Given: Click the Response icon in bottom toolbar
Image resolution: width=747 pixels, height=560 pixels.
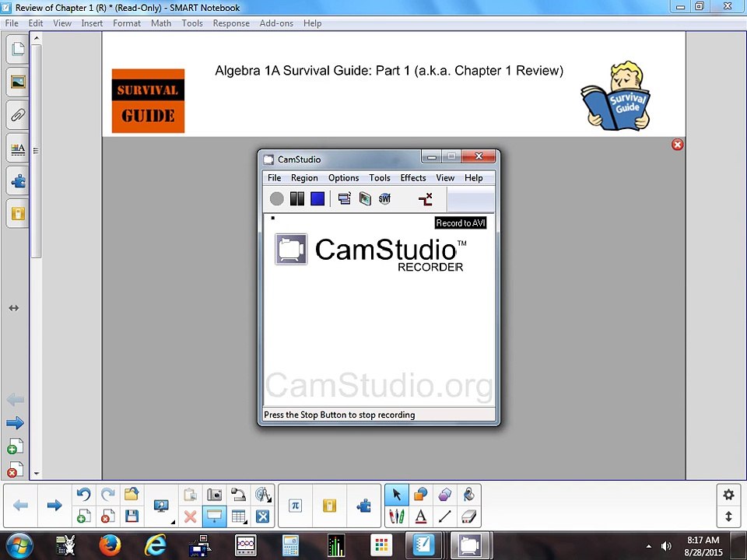Looking at the screenshot, I should (x=330, y=506).
